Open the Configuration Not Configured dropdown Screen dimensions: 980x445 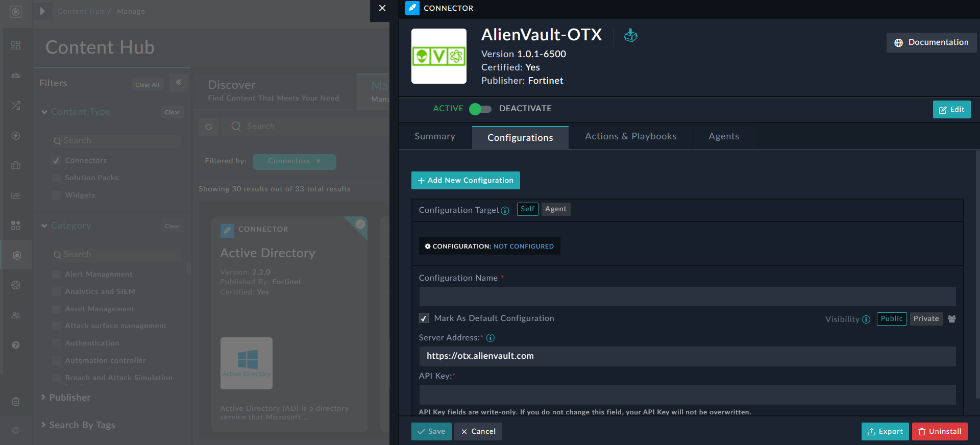pyautogui.click(x=489, y=246)
